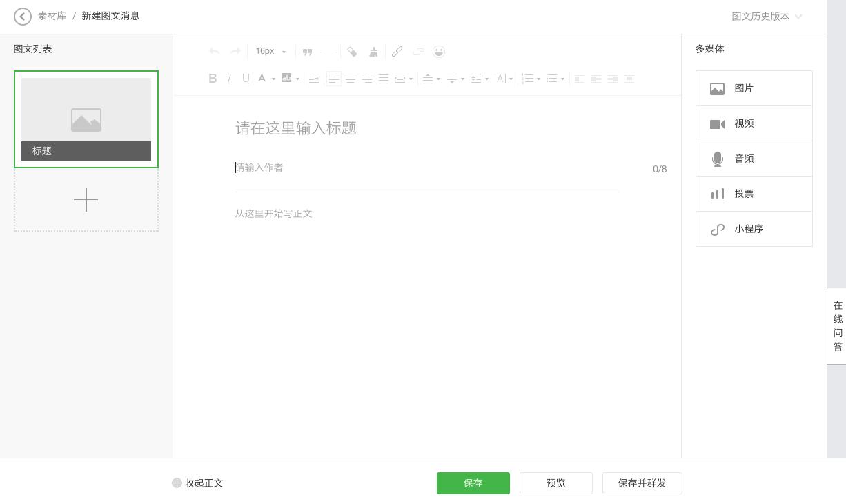Viewport: 846px width, 504px height.
Task: Open the 图片 image insert panel
Action: coord(754,88)
